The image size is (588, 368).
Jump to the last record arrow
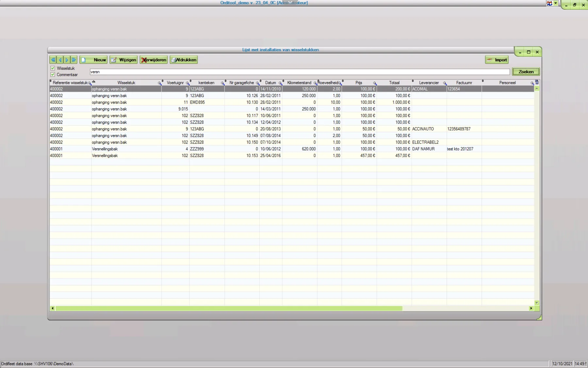point(74,60)
